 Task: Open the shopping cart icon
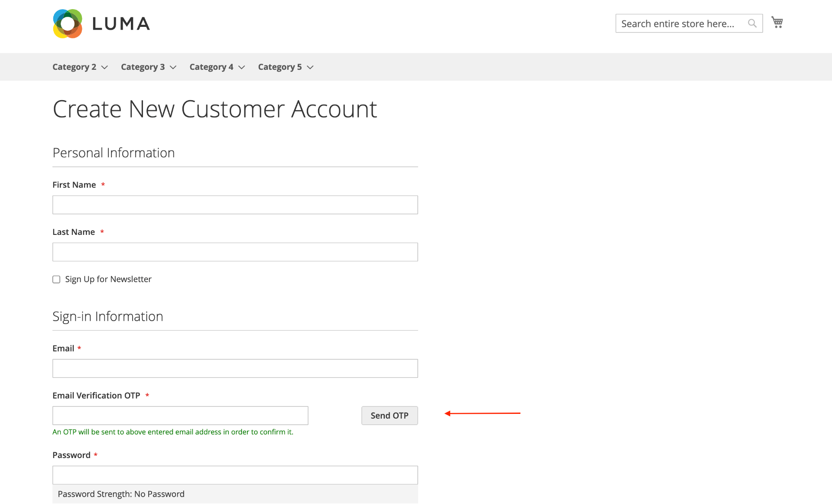coord(777,22)
